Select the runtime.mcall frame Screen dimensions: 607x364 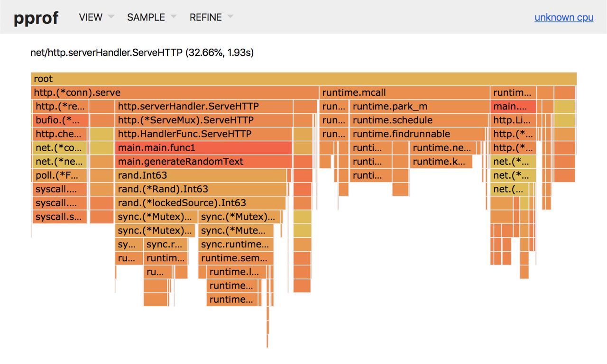click(405, 92)
